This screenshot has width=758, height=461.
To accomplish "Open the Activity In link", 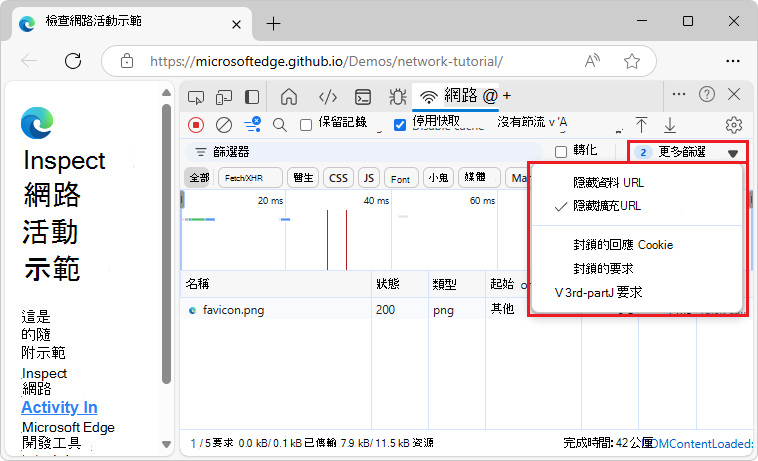I will (59, 407).
